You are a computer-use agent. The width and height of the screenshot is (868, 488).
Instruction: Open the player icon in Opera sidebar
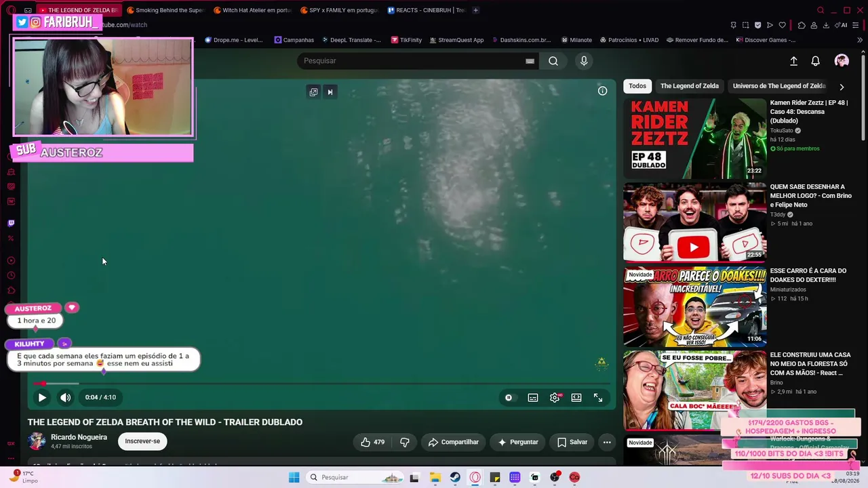pos(11,261)
